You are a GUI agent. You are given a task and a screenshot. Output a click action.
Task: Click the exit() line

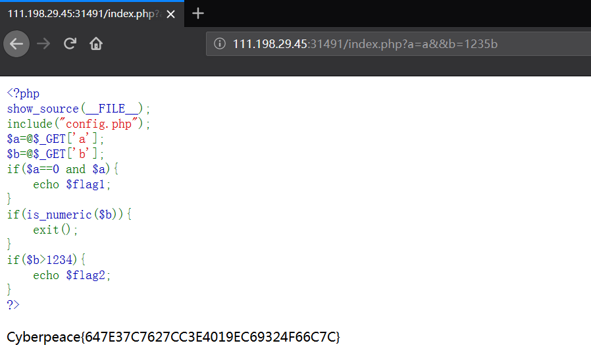(x=55, y=230)
